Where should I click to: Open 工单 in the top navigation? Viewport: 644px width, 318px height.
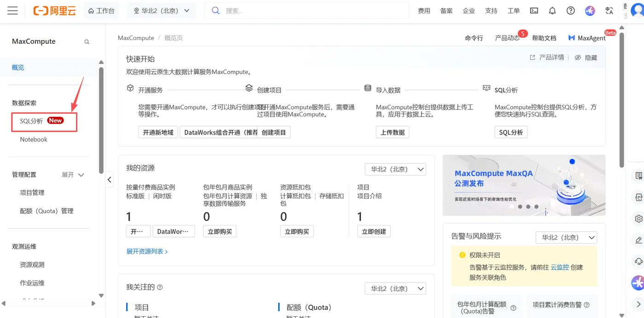coord(513,11)
